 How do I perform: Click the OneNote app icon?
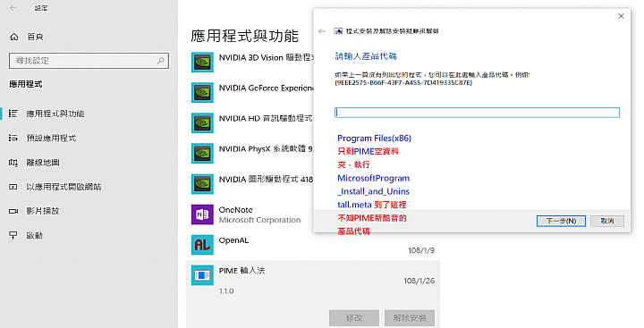click(202, 214)
